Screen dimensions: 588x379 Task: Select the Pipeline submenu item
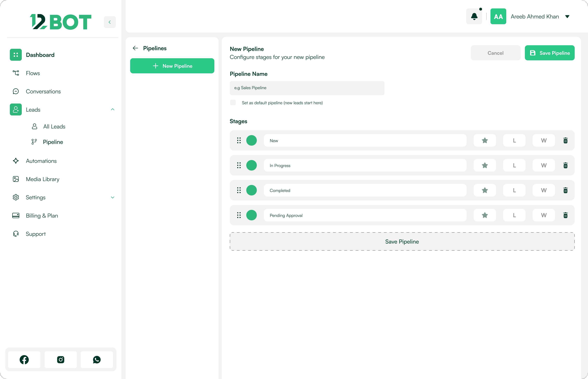pyautogui.click(x=47, y=142)
